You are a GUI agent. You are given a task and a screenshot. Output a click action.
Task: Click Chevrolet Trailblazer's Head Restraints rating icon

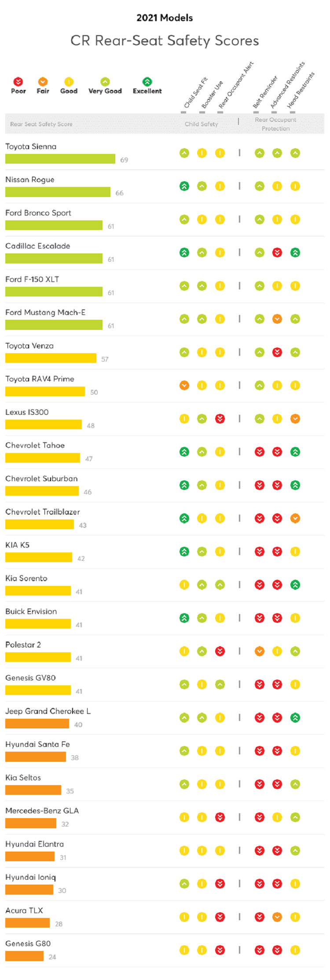pos(295,518)
